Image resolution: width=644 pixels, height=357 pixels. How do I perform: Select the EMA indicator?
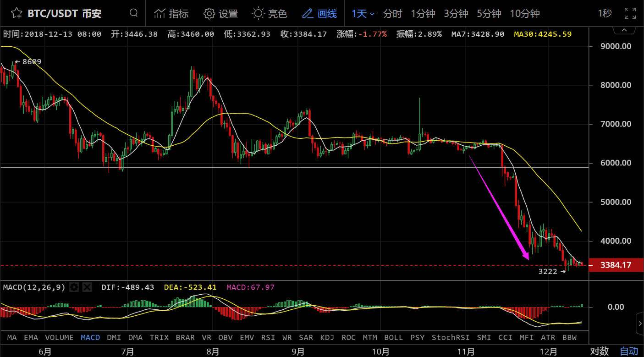[x=31, y=338]
